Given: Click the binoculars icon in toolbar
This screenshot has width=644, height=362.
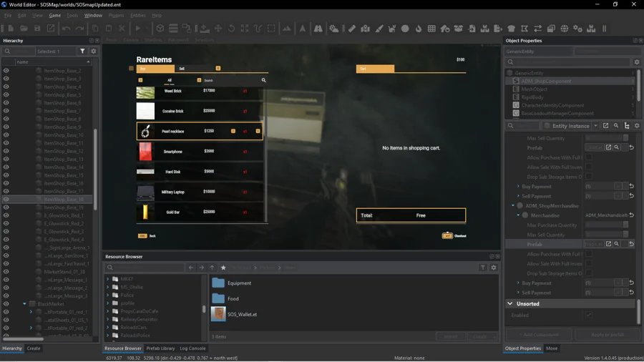Looking at the screenshot, I should pyautogui.click(x=318, y=29).
